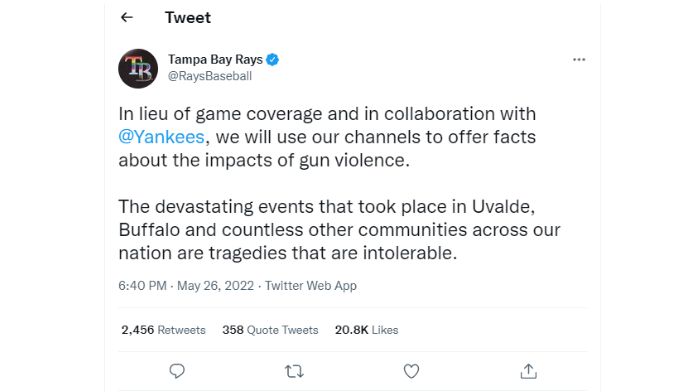Viewport: 700px width, 392px height.
Task: Select the paragraph mentioning Uvalde and Buffalo
Action: [x=339, y=229]
